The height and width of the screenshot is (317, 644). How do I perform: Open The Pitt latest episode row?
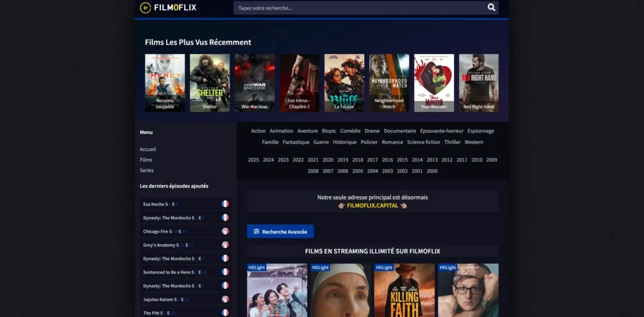[186, 313]
